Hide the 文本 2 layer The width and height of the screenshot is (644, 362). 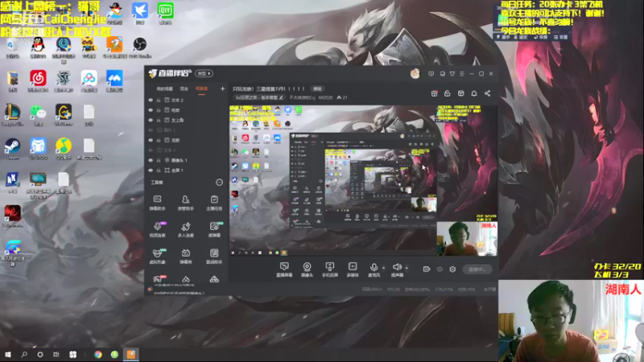(x=151, y=100)
